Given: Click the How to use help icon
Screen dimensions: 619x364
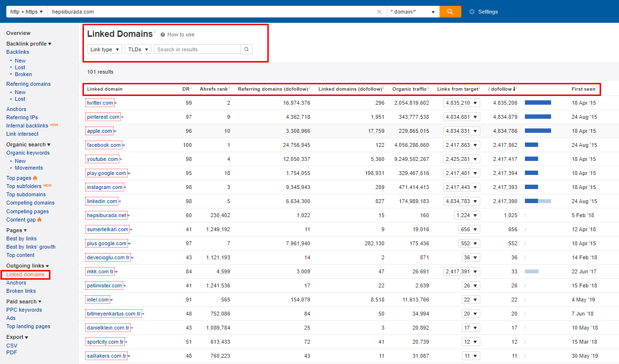Looking at the screenshot, I should (163, 35).
